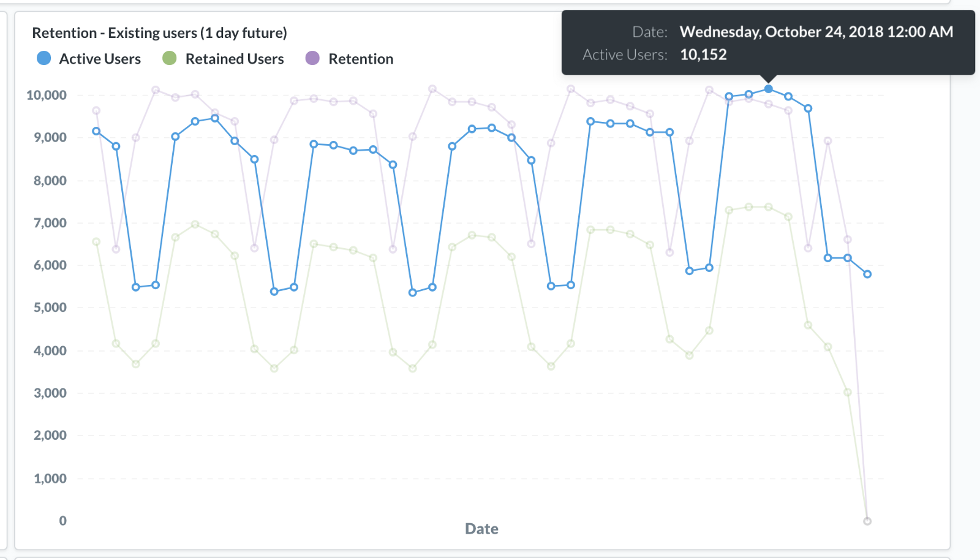This screenshot has height=560, width=980.
Task: Click the Retention data point at zero
Action: (x=867, y=521)
